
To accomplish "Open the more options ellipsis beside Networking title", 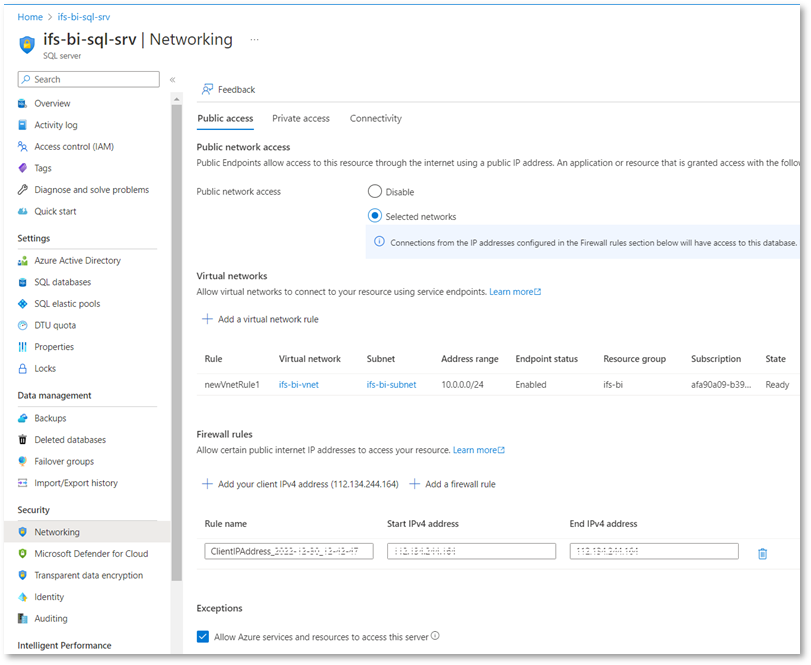I will [x=254, y=40].
